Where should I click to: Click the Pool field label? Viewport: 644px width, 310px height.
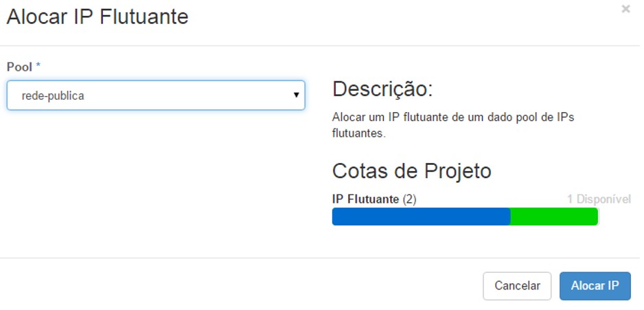(19, 67)
